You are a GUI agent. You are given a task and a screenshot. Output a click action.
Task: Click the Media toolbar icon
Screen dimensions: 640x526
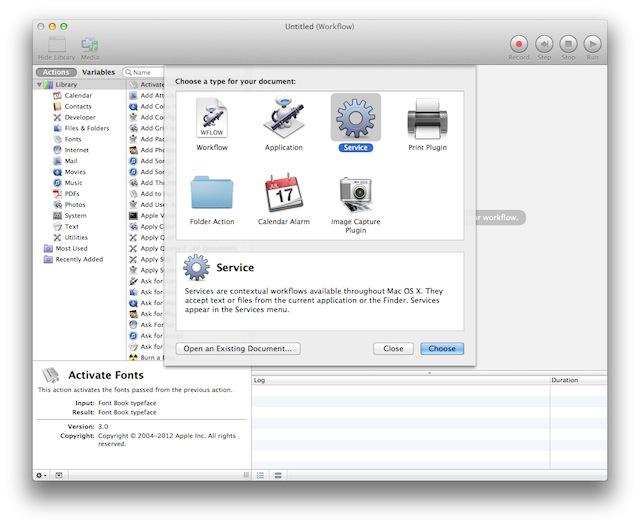(90, 44)
